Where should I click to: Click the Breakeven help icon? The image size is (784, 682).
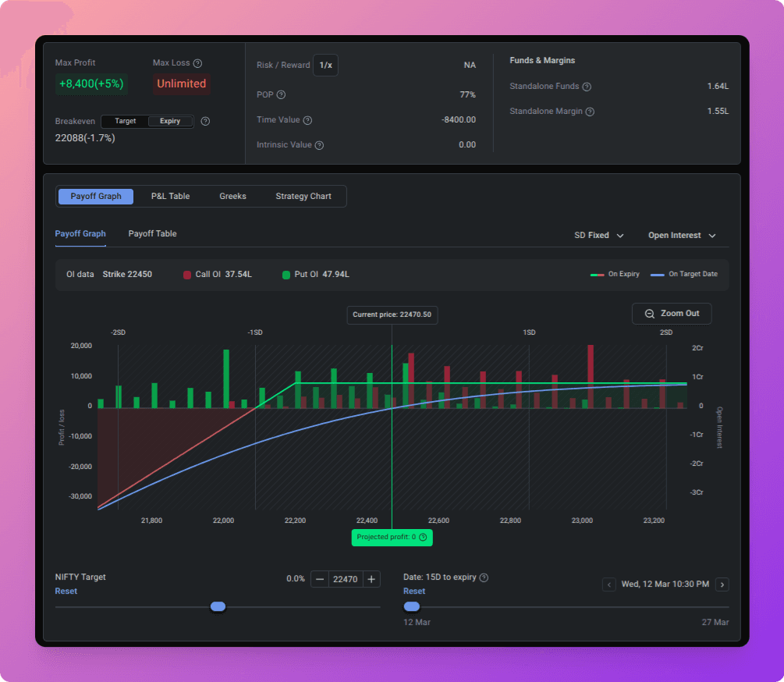click(205, 121)
